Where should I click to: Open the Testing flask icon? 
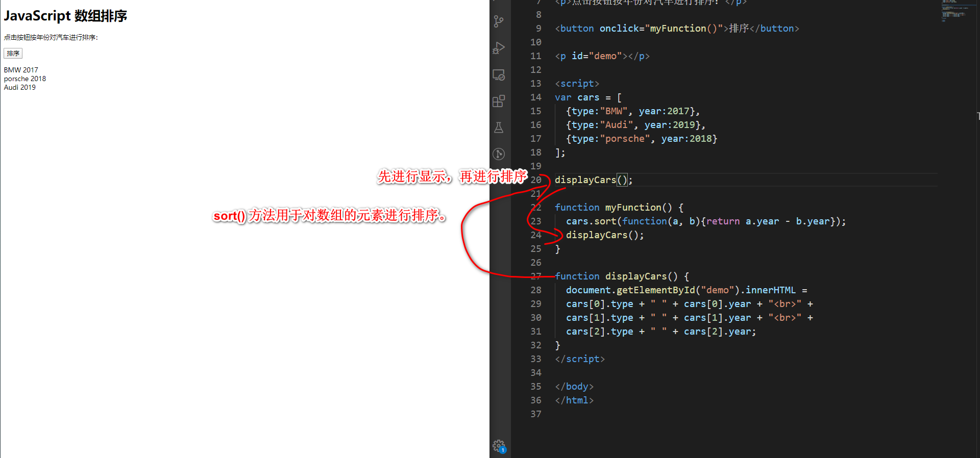[x=499, y=128]
